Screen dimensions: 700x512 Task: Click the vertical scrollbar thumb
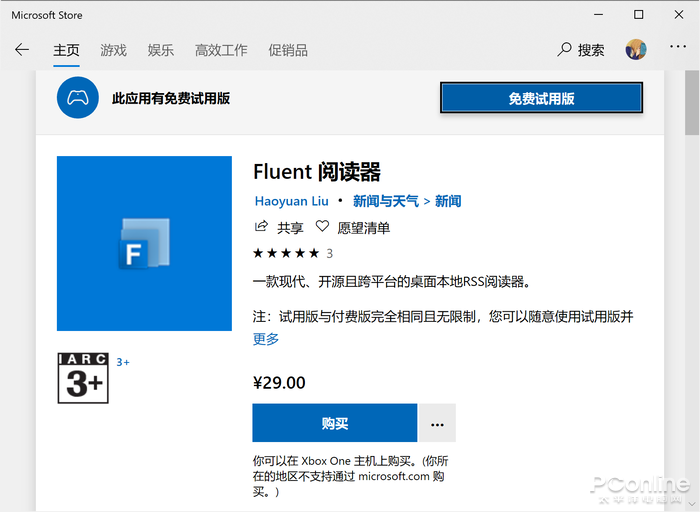coord(692,103)
